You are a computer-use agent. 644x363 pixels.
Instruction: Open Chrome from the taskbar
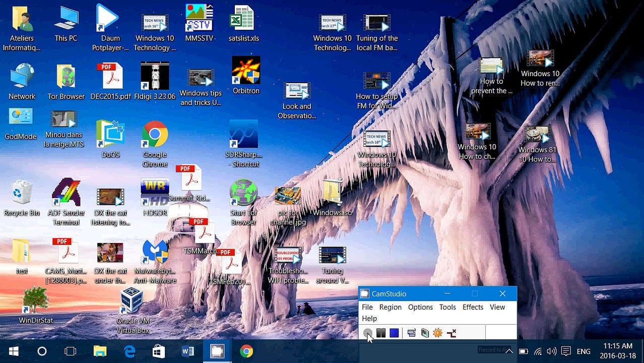(x=246, y=351)
